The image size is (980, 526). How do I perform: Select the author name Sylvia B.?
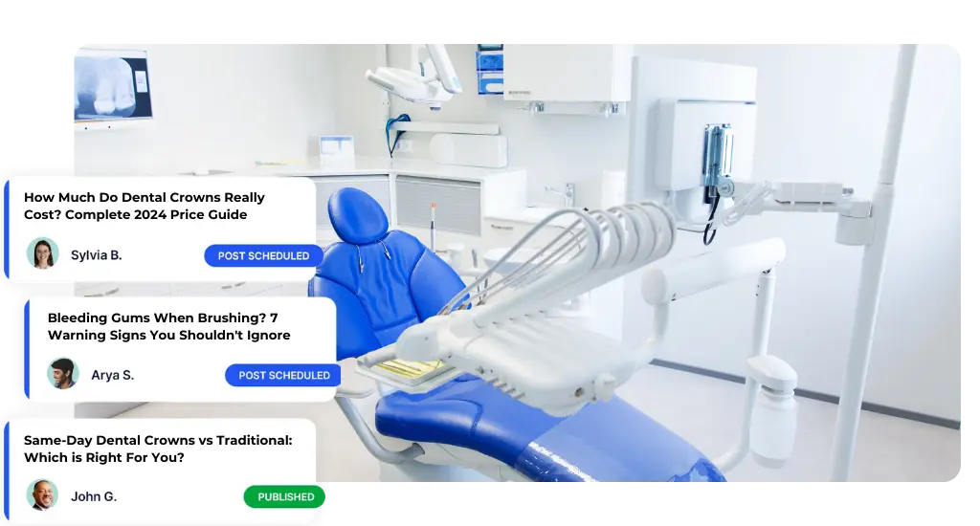pos(96,255)
